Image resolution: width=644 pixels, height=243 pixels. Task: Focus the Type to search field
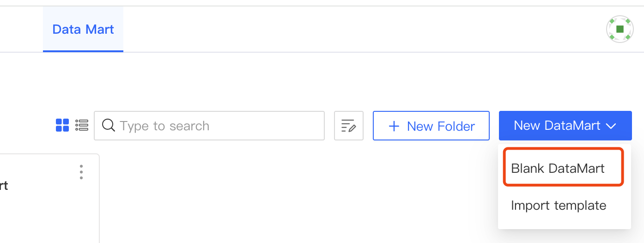[x=217, y=126]
